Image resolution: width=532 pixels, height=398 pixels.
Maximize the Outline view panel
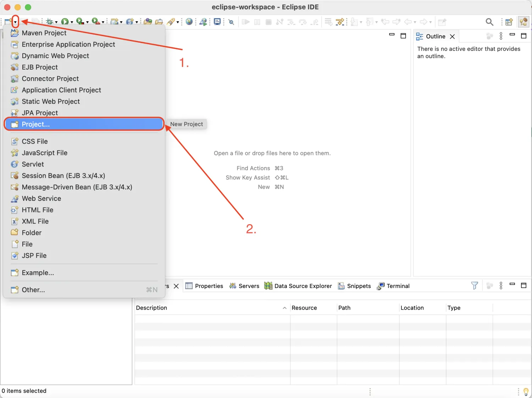click(523, 36)
